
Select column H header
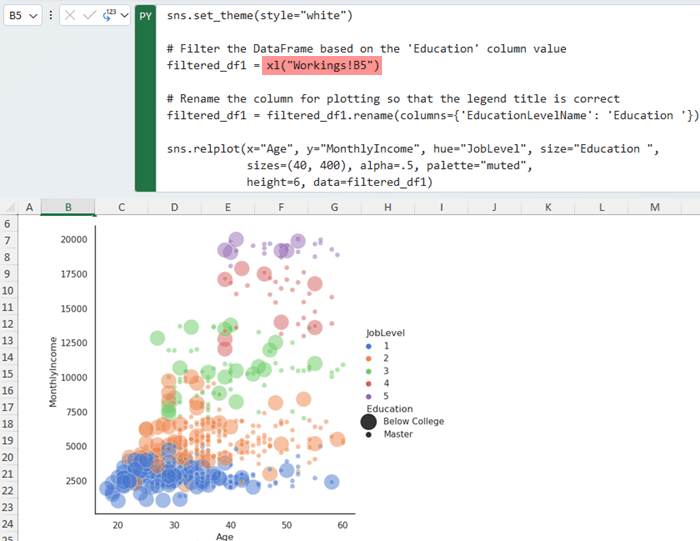[x=388, y=207]
